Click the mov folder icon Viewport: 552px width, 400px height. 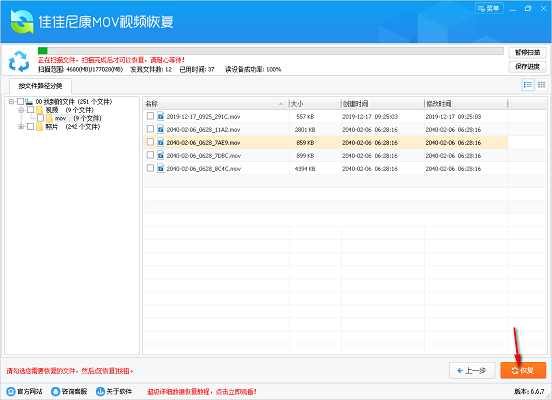49,118
